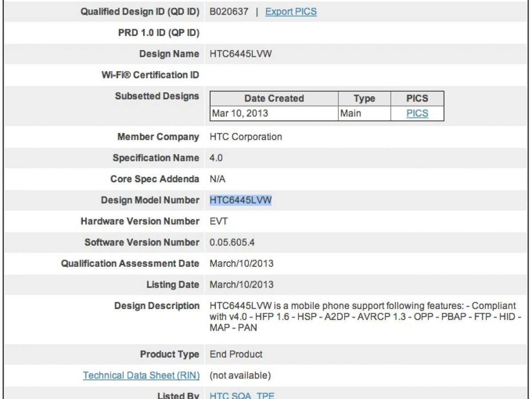This screenshot has height=399, width=532.
Task: Open the Technical Data Sheet (RIN) link
Action: click(x=141, y=376)
